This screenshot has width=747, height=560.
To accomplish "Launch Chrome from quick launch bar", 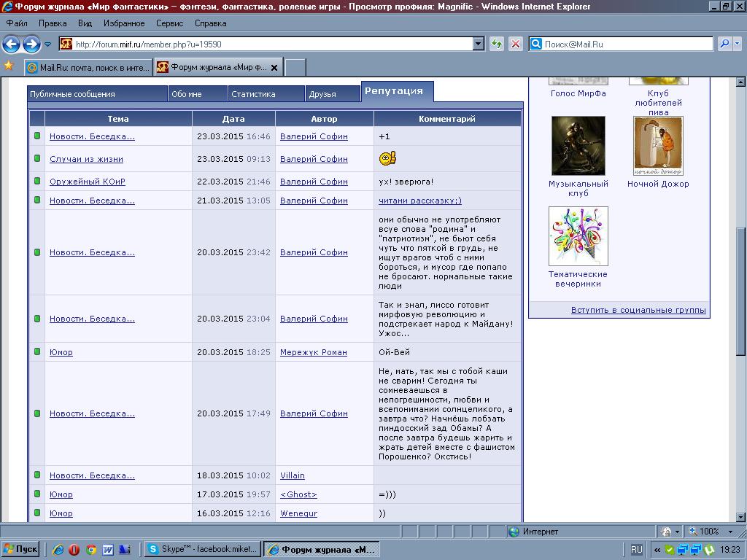I will 90,549.
